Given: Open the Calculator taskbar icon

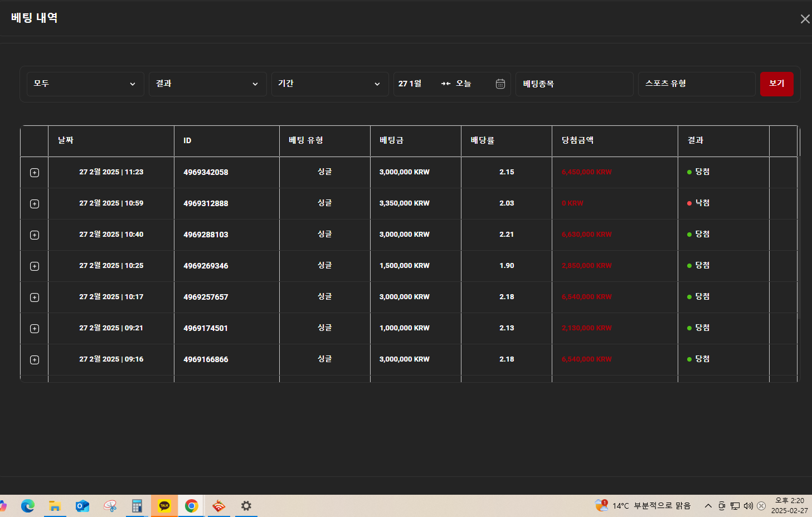Looking at the screenshot, I should tap(137, 506).
